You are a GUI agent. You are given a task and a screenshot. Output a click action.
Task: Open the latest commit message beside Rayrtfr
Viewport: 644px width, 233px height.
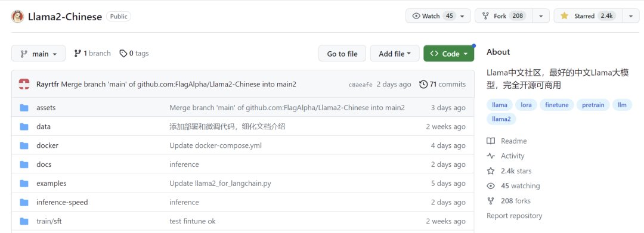click(179, 84)
